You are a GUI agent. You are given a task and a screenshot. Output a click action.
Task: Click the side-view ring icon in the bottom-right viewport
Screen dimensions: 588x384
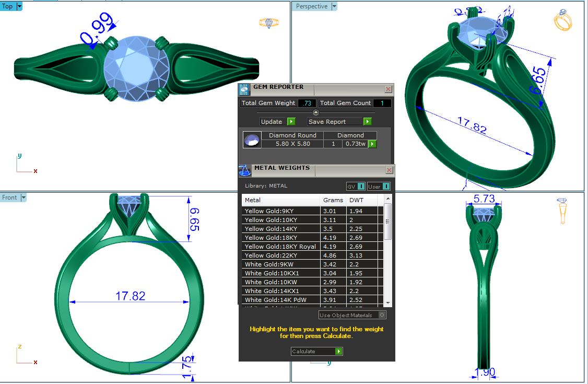(562, 210)
